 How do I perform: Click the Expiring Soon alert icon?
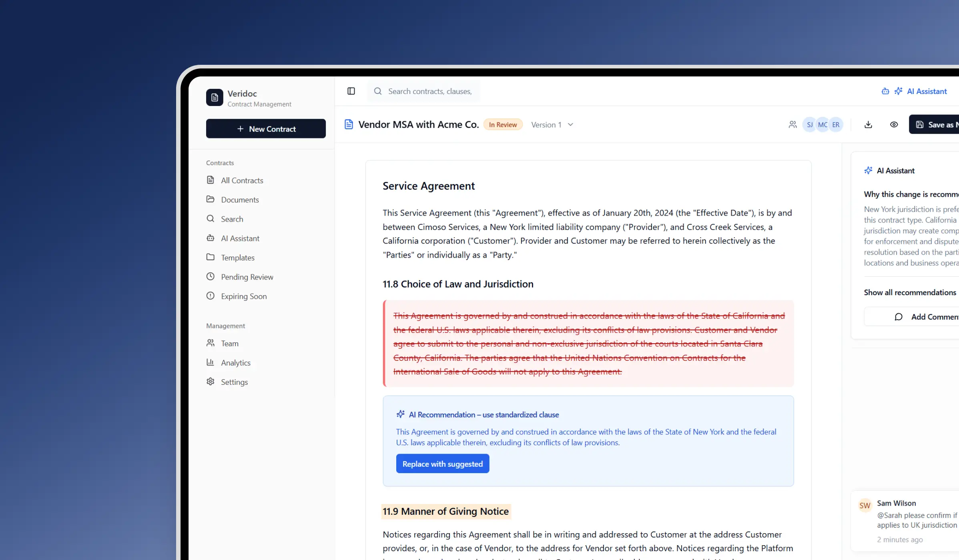210,296
